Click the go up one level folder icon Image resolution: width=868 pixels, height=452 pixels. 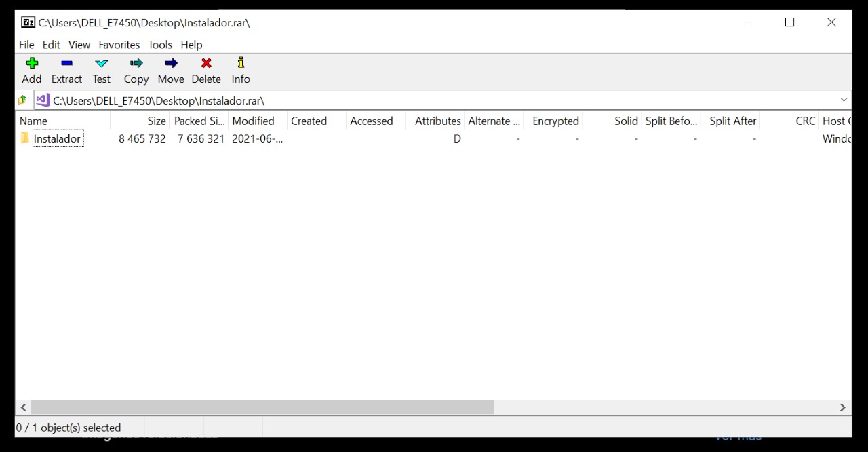click(23, 100)
